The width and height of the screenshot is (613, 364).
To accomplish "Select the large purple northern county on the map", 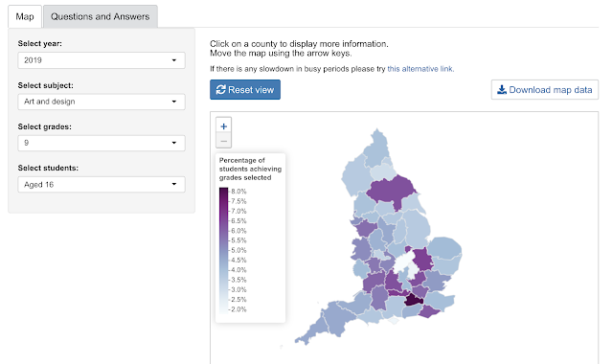I will (391, 190).
